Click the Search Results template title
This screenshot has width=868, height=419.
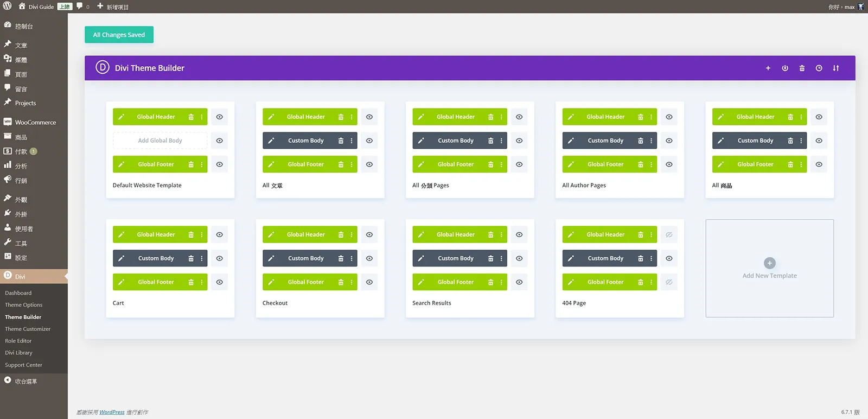point(432,303)
